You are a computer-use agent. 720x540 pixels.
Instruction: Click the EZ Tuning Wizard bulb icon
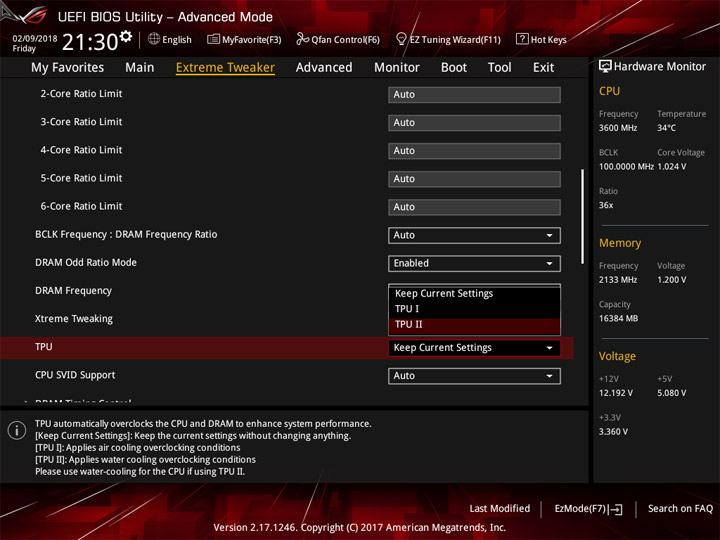coord(401,39)
